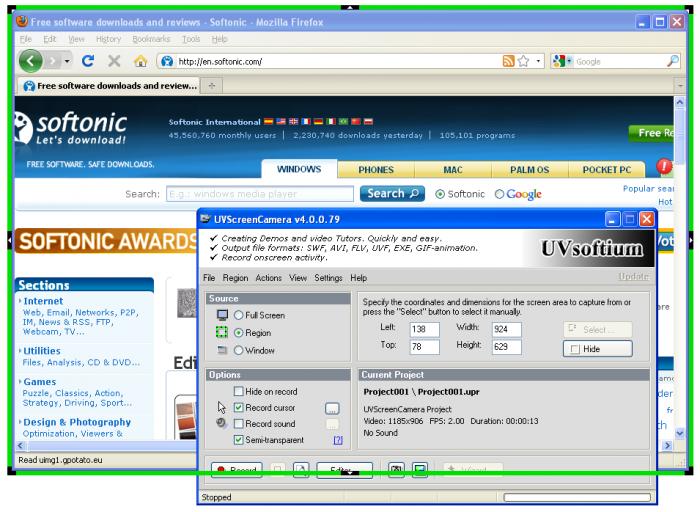
Task: Toggle the Semi-transparent checkbox
Action: 239,440
